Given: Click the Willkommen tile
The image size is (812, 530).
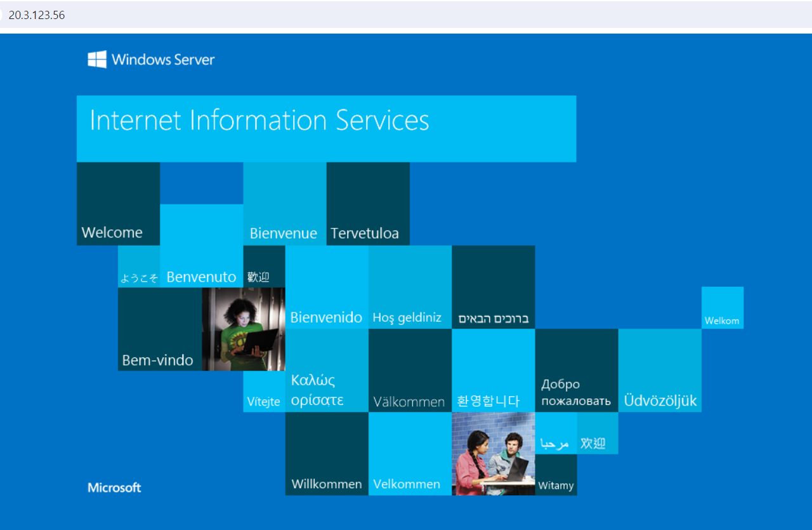Looking at the screenshot, I should [327, 453].
